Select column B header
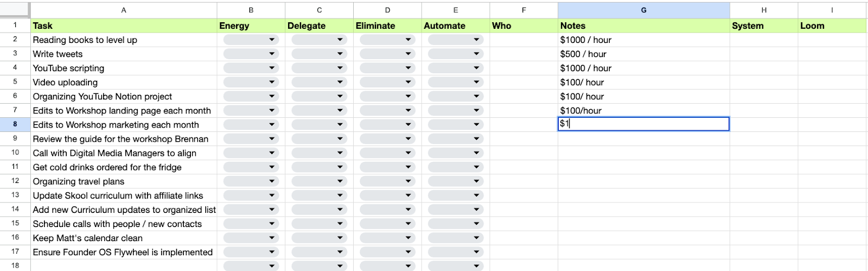 [251, 10]
